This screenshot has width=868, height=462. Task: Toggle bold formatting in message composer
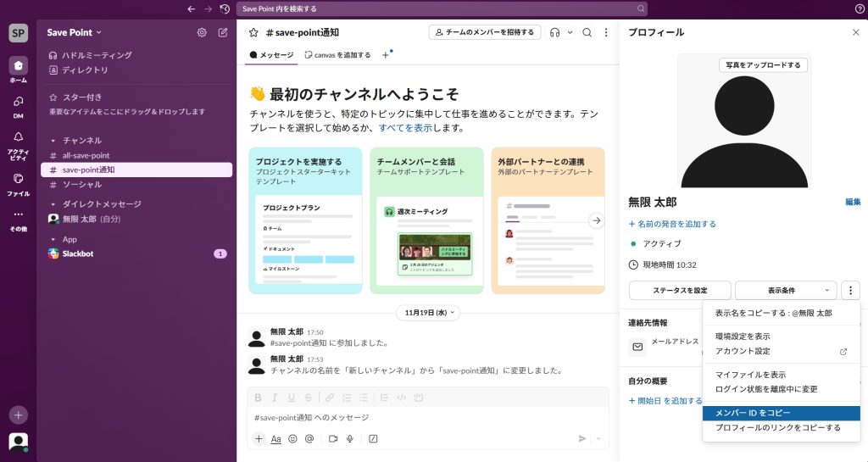[259, 397]
